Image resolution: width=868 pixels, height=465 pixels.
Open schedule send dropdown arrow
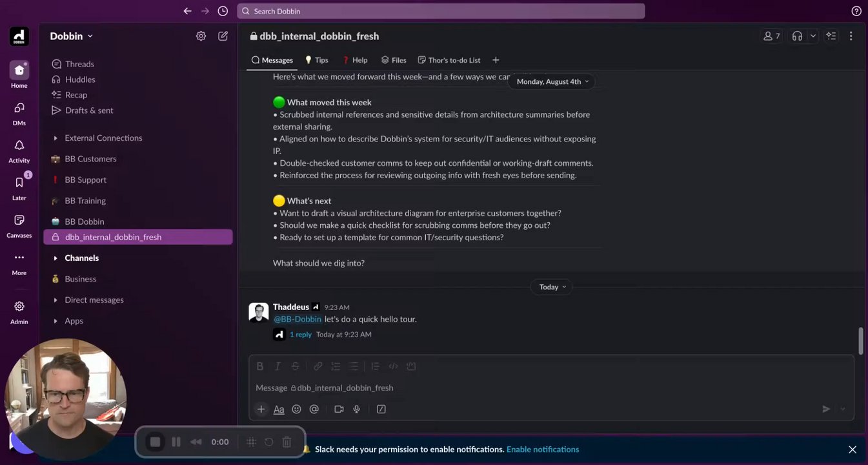pos(843,409)
